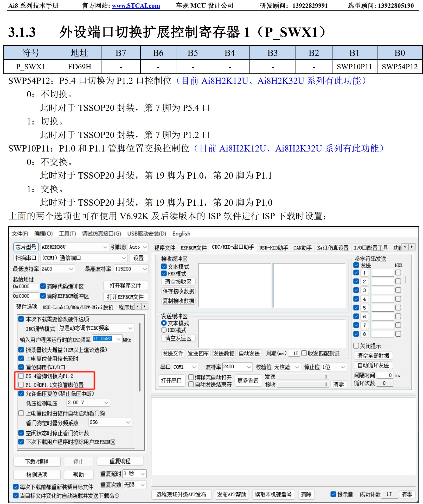Click the 周期(ms) input field
Screen dimensions: 423x504
click(294, 353)
